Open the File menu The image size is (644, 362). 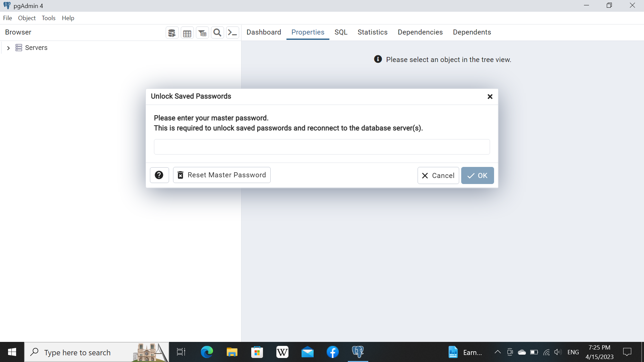click(7, 18)
